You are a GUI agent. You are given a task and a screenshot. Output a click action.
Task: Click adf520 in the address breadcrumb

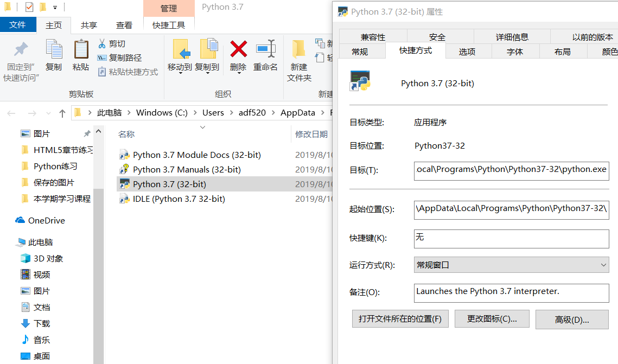(252, 113)
